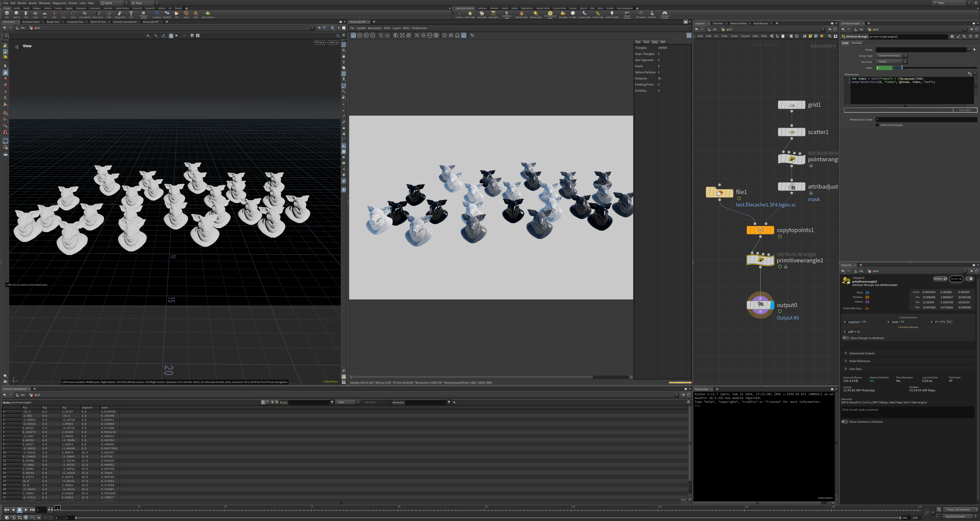Click the Octane IPR restart render icon
Viewport: 980px width, 521px height.
point(381,35)
